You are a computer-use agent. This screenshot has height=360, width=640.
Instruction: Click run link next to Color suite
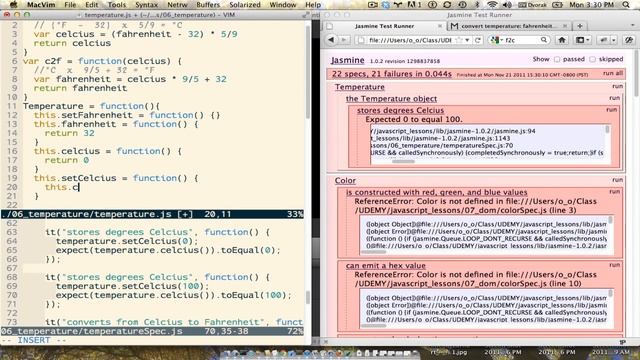click(x=617, y=180)
